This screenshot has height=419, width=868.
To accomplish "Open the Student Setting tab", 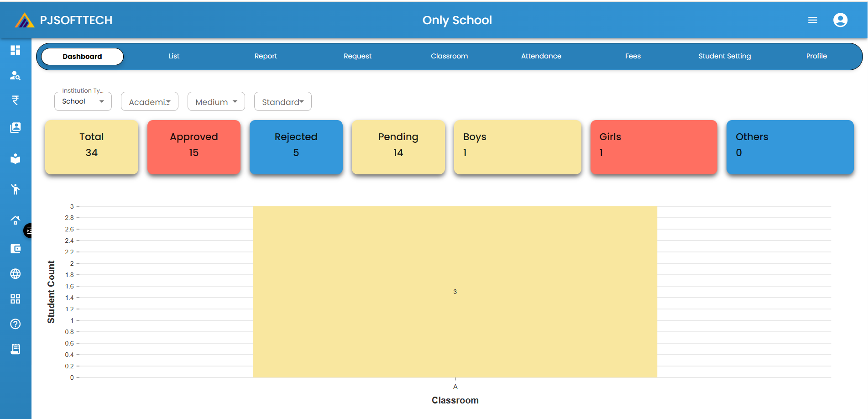I will tap(725, 56).
